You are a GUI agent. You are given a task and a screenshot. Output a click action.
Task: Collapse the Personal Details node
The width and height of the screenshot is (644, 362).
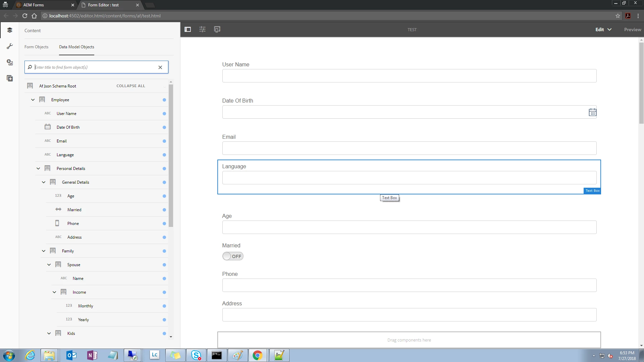coord(38,169)
